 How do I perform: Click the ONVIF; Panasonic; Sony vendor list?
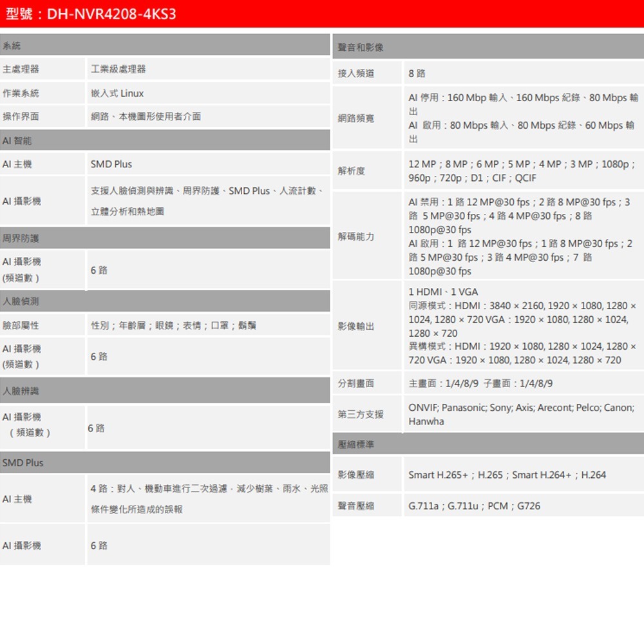pos(522,414)
